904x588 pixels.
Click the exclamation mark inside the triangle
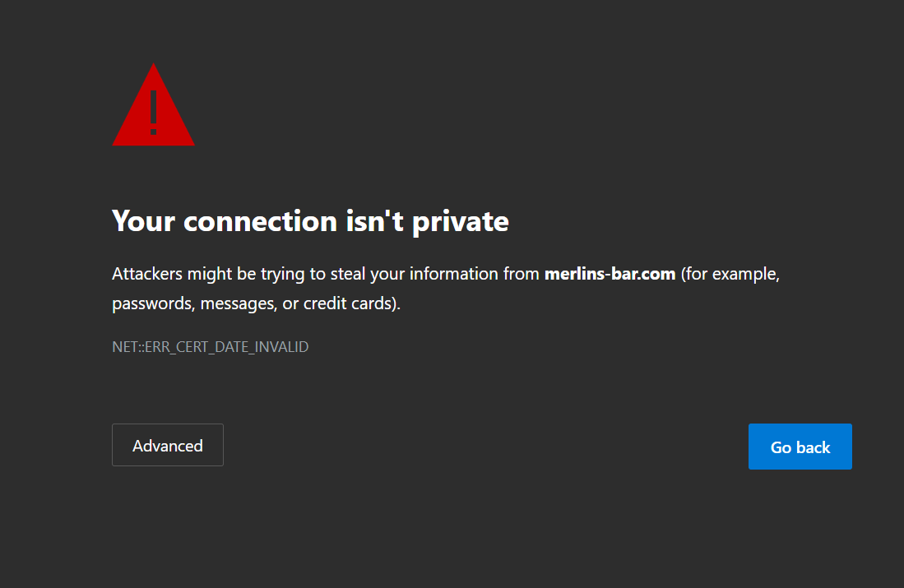153,112
